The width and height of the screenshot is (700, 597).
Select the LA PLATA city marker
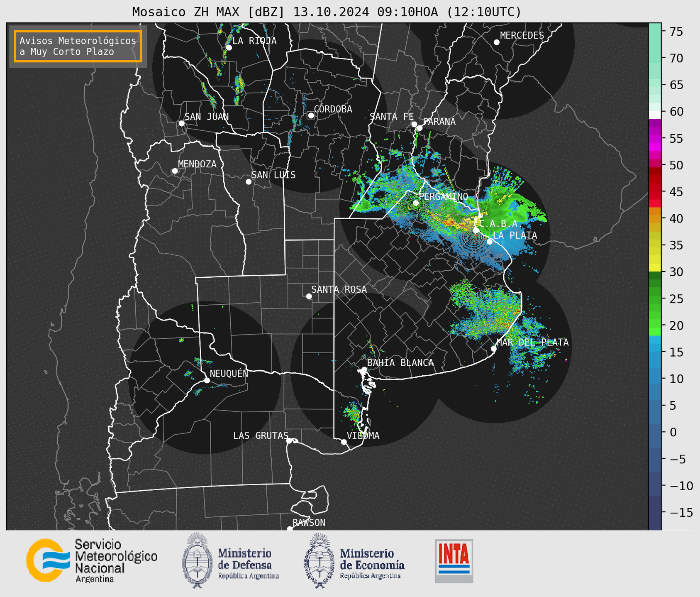[490, 242]
